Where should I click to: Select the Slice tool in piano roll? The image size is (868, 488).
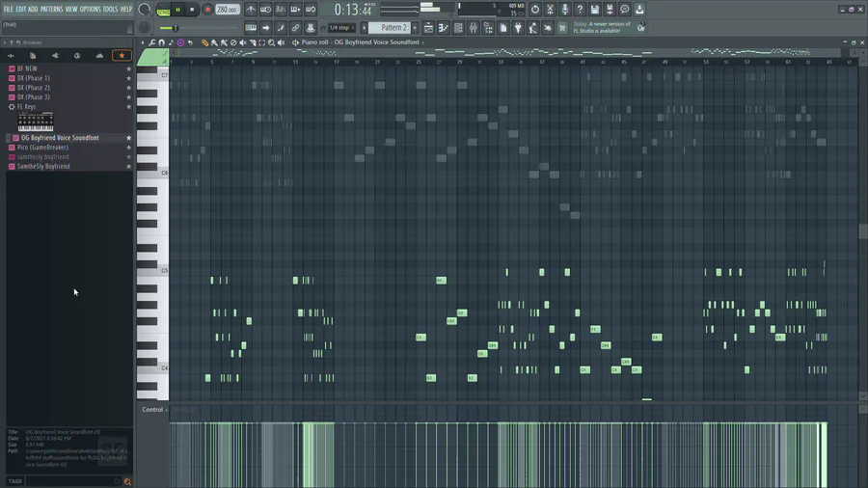point(253,42)
